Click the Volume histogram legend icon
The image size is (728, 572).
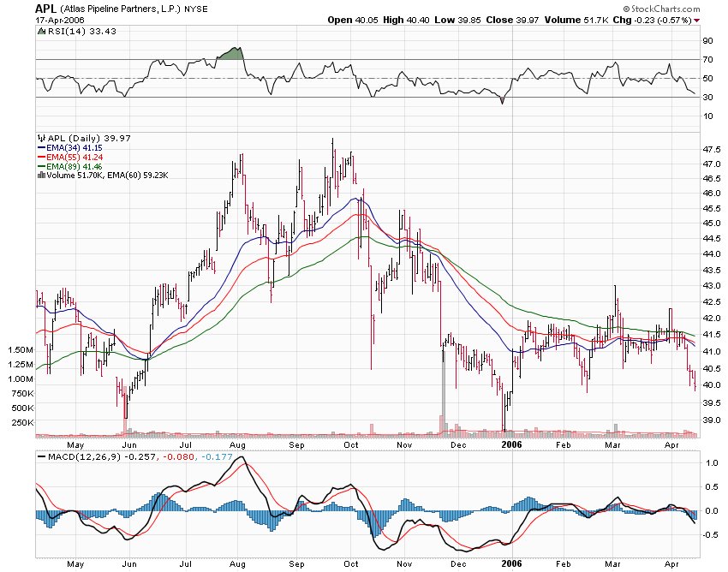[x=41, y=175]
